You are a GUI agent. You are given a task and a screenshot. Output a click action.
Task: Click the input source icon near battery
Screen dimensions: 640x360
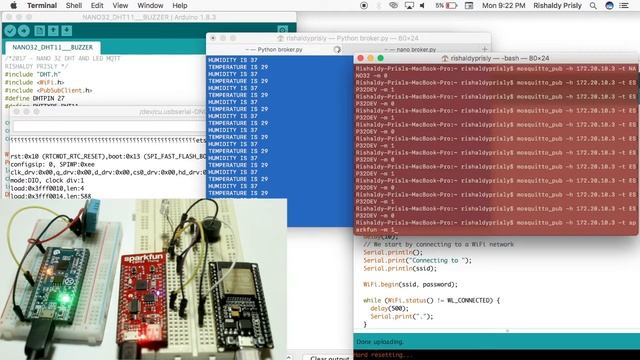point(469,6)
